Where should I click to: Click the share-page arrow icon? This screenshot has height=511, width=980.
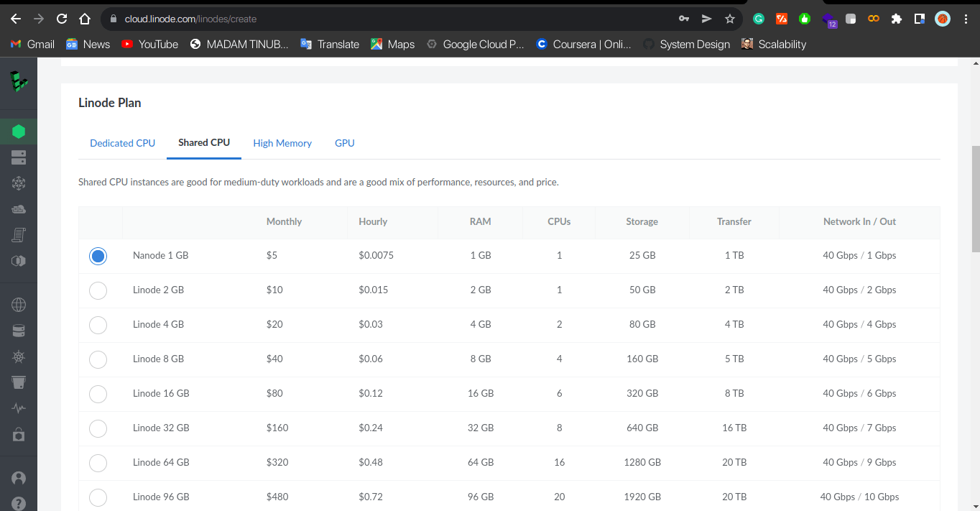(707, 19)
